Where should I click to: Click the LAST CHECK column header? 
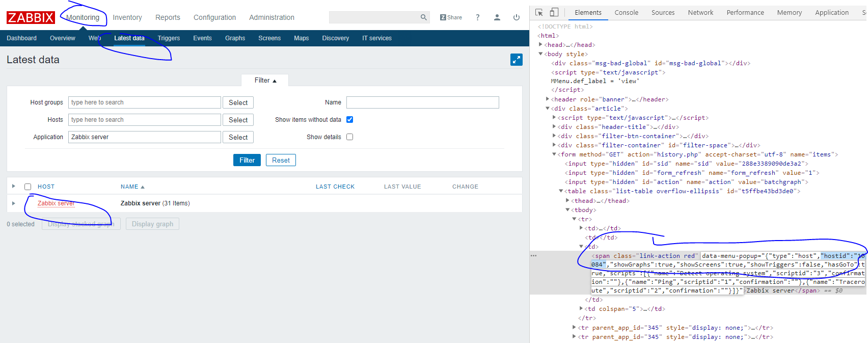pos(335,187)
